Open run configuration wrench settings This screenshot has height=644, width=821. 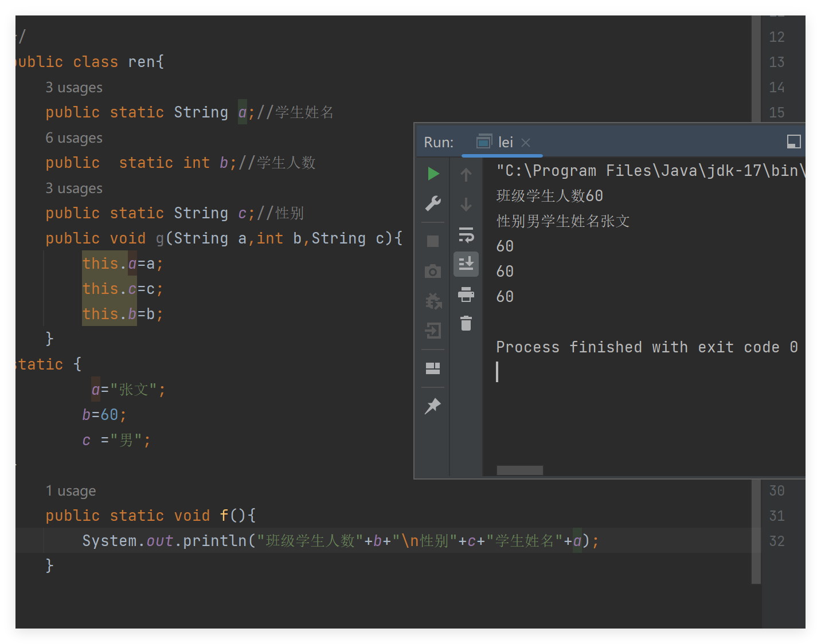pyautogui.click(x=433, y=203)
